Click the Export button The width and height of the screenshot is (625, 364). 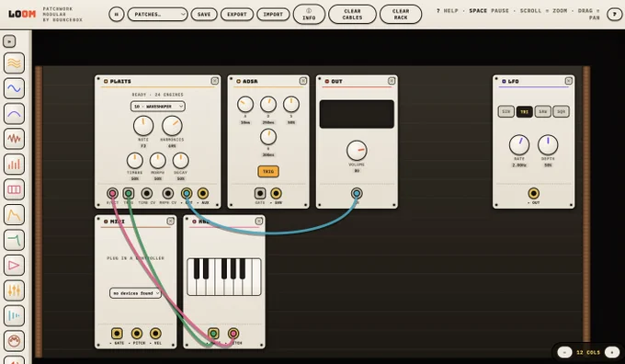(237, 15)
